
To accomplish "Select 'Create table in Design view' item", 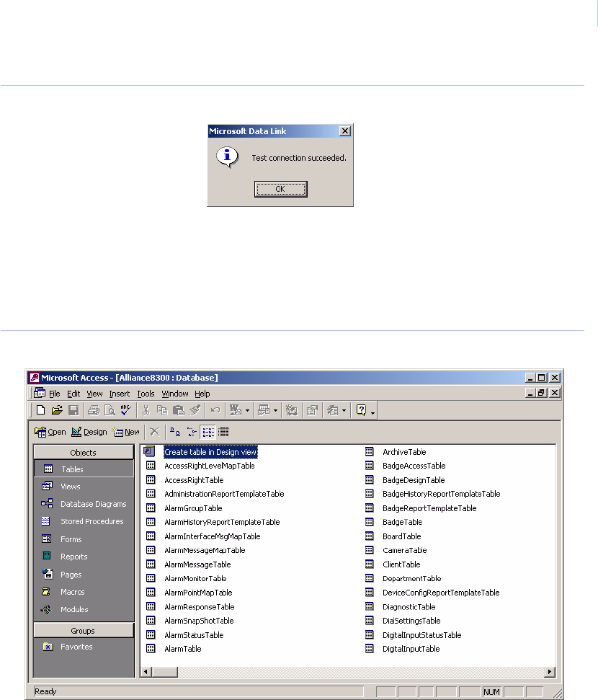I will pos(210,452).
